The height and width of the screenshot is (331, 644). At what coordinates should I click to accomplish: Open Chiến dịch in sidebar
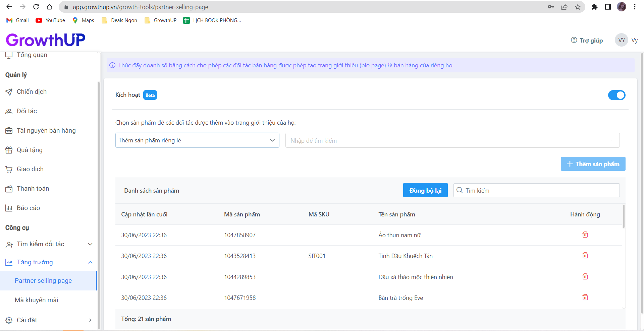pos(32,92)
